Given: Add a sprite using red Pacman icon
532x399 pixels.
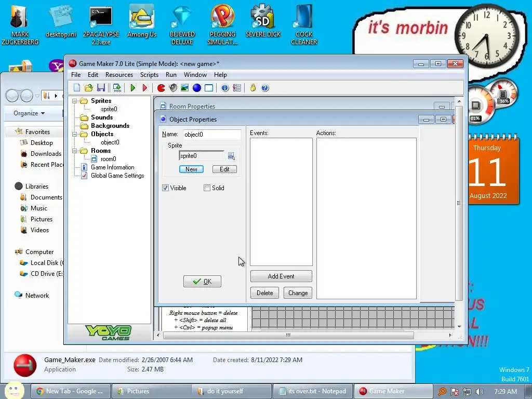Looking at the screenshot, I should (161, 88).
